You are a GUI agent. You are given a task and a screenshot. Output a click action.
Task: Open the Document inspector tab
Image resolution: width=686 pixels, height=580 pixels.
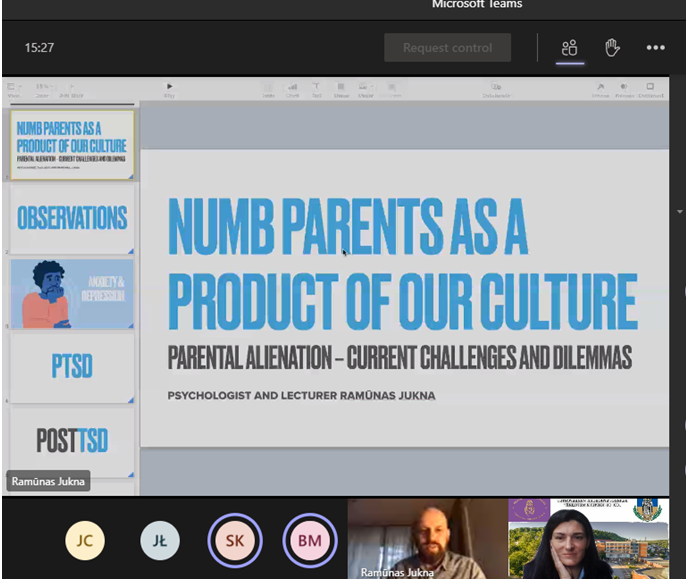(x=650, y=89)
